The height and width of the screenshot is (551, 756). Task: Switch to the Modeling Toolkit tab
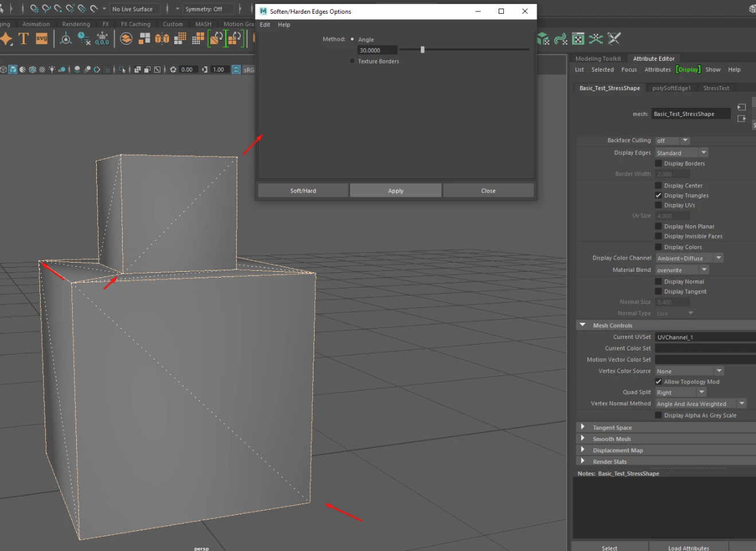[x=598, y=58]
